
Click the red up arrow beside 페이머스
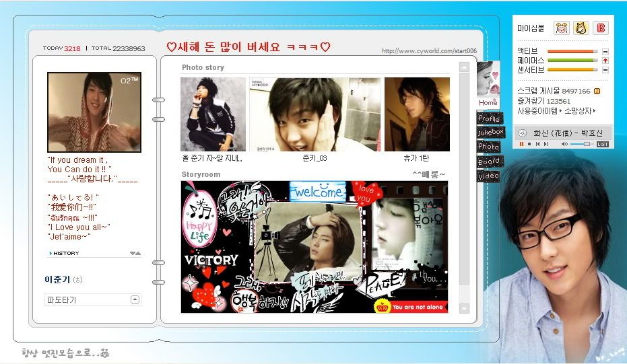tap(605, 61)
